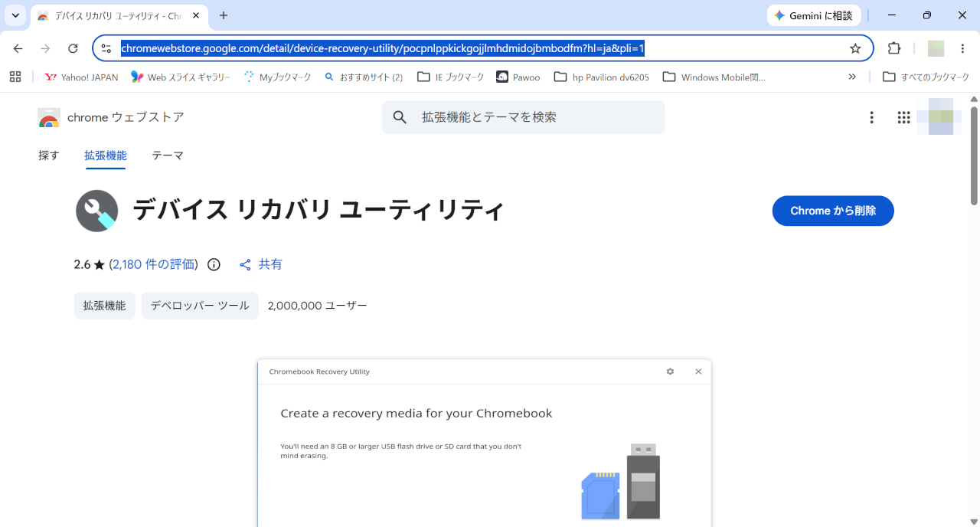This screenshot has width=980, height=527.
Task: Open a new tab with plus button
Action: tap(224, 15)
